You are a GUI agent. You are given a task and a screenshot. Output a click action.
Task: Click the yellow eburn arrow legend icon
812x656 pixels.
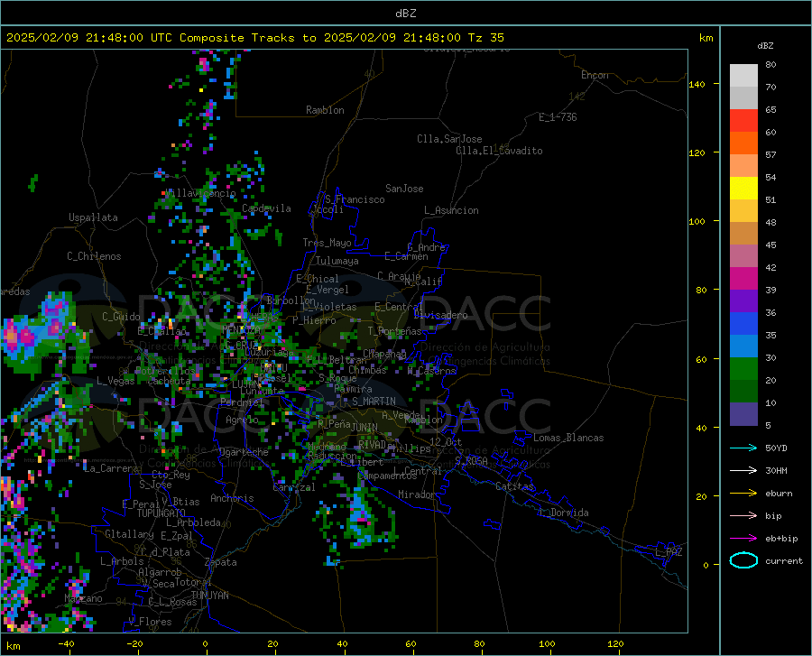[x=743, y=494]
